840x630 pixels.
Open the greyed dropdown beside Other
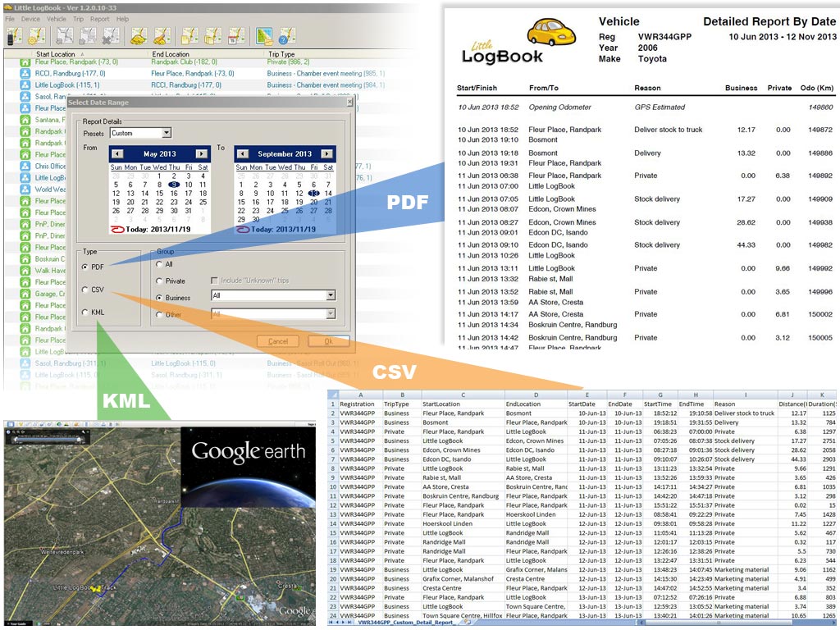273,314
